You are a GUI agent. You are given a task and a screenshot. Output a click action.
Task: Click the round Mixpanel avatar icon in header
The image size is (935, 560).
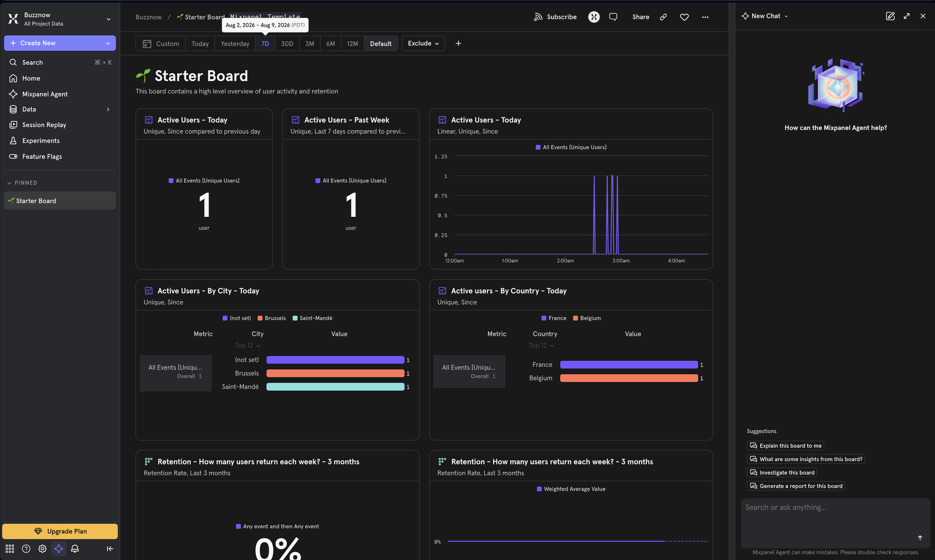point(593,17)
